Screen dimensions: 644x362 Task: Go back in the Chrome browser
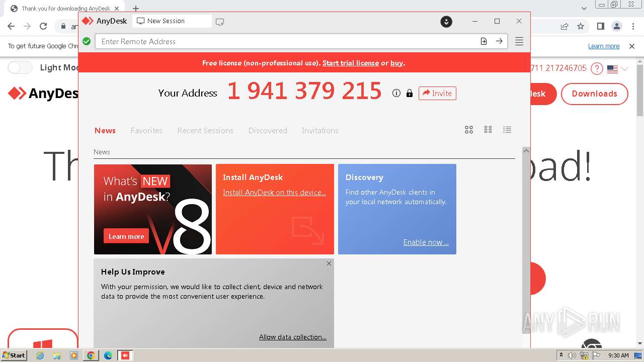click(x=11, y=26)
